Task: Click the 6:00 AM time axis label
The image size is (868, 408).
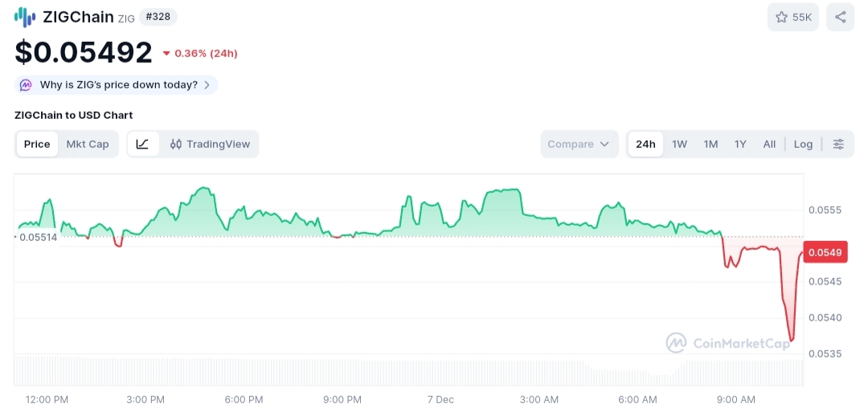Action: tap(637, 400)
